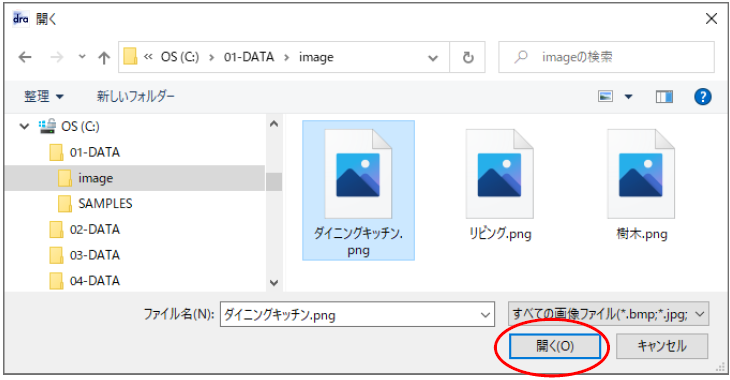This screenshot has height=380, width=730.
Task: Click the tree scrollbar up arrow
Action: [274, 123]
